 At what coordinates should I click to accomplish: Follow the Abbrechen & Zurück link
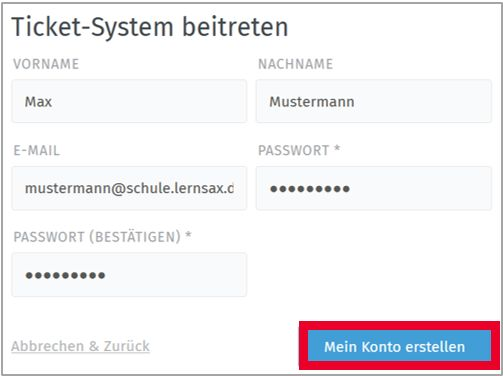80,346
